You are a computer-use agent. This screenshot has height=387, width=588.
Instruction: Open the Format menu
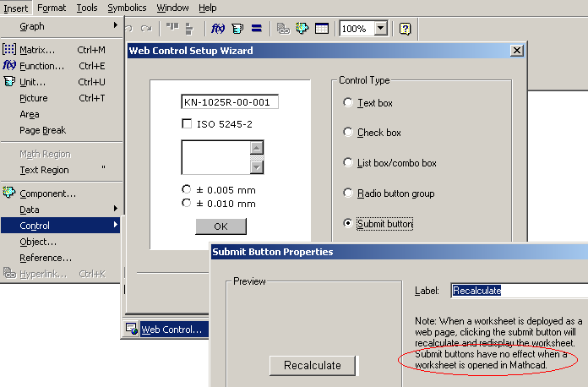52,8
